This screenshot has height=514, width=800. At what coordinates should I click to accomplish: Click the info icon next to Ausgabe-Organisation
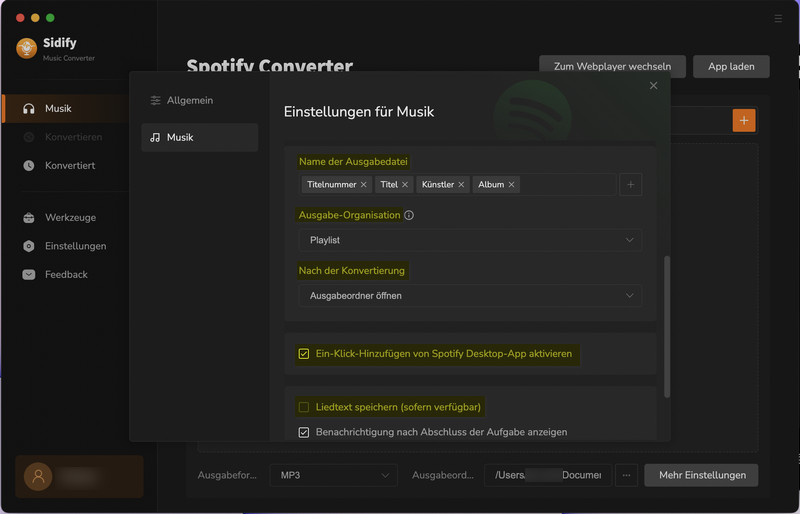409,215
